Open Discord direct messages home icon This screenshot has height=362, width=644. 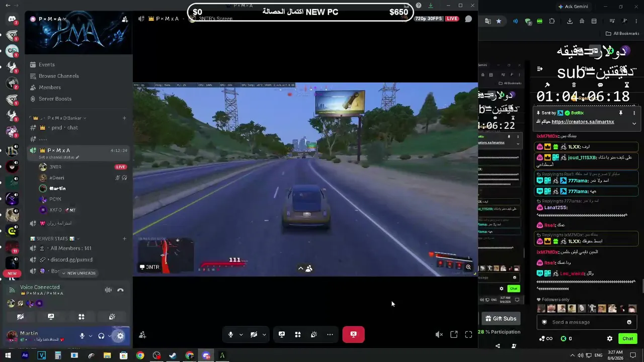(x=12, y=19)
